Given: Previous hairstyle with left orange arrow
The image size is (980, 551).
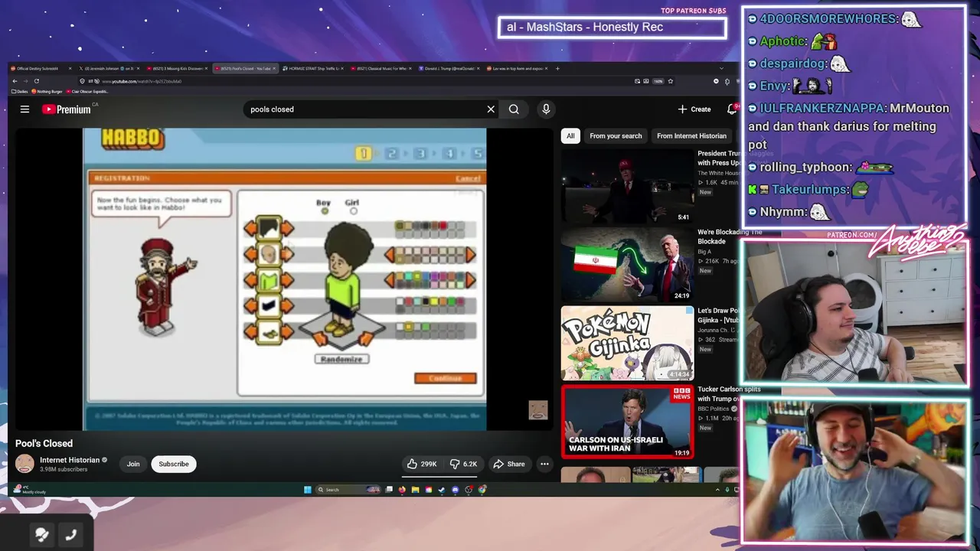Looking at the screenshot, I should pyautogui.click(x=250, y=228).
